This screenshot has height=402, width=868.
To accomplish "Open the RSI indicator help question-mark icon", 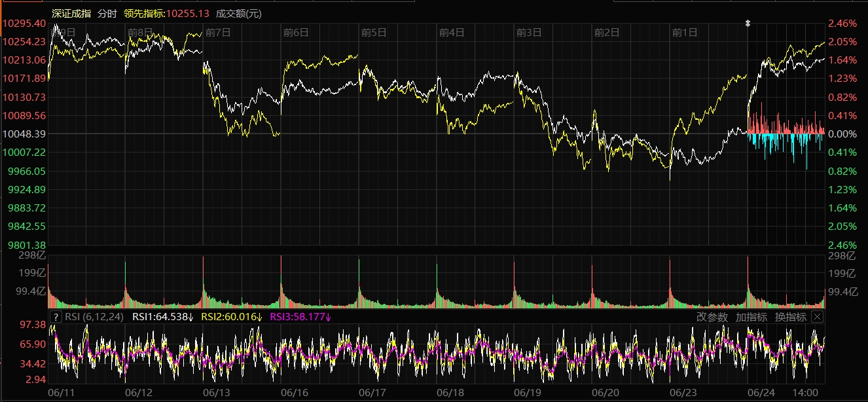I will point(56,317).
